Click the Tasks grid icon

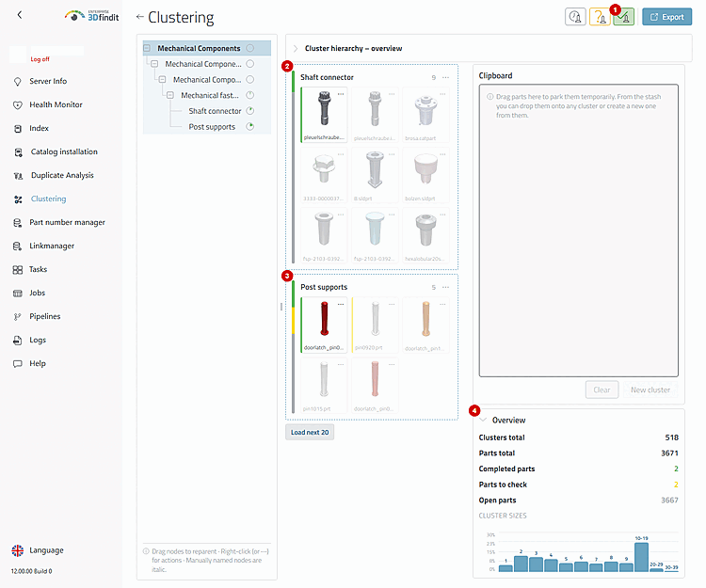(x=18, y=269)
